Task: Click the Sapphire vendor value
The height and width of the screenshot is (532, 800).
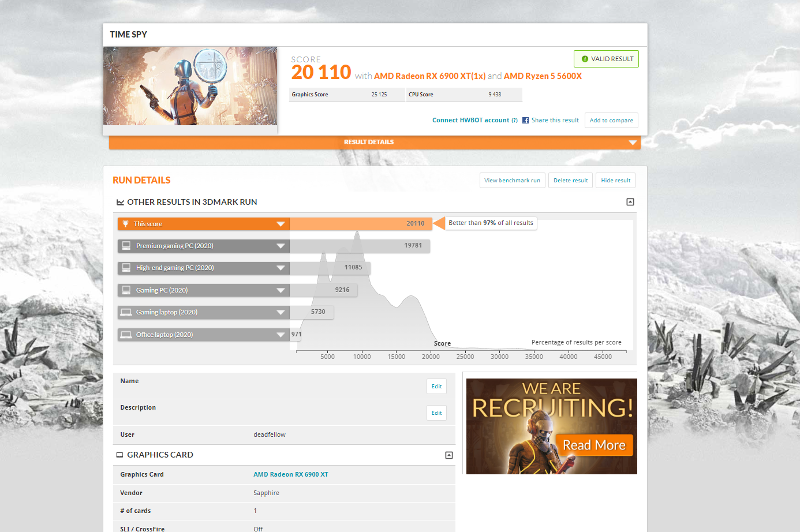Action: click(266, 493)
